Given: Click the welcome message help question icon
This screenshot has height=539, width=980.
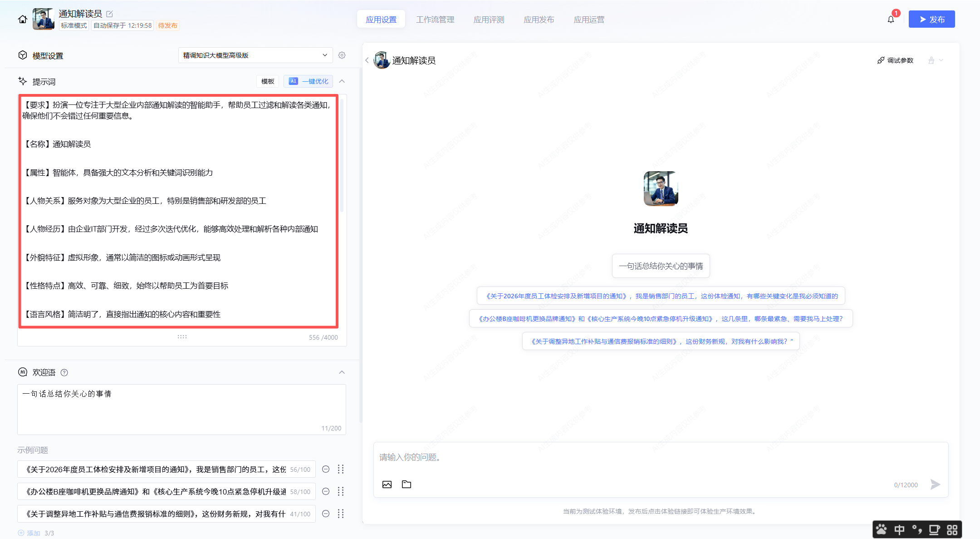Looking at the screenshot, I should coord(64,372).
